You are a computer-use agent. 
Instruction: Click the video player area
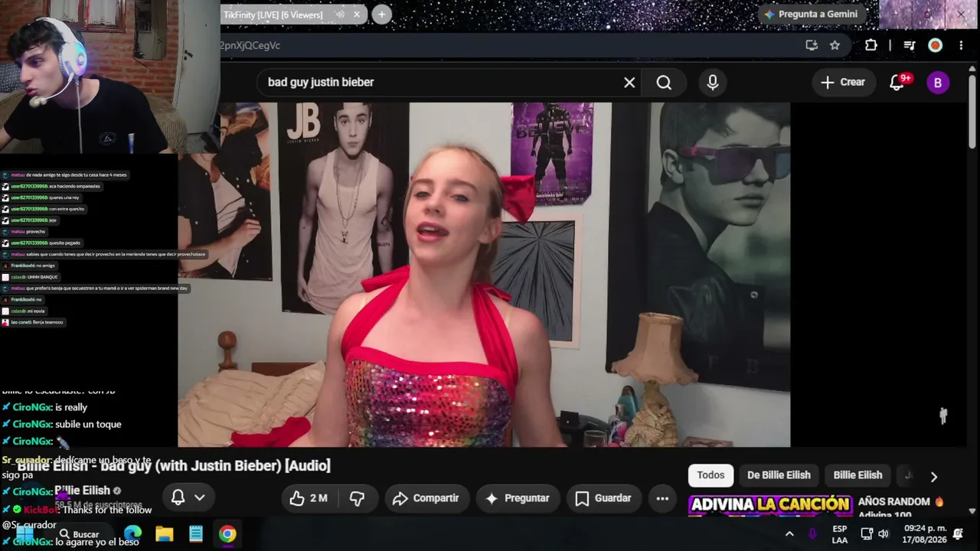click(484, 275)
